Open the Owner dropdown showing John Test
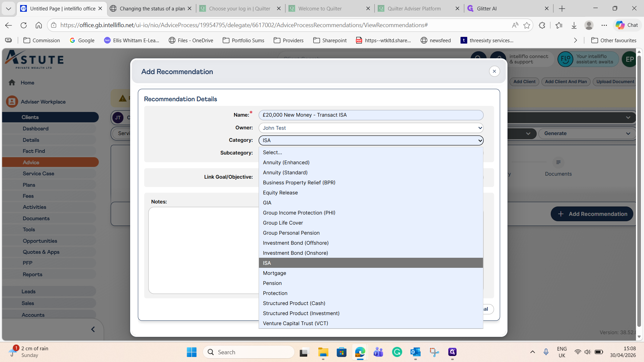644x362 pixels. [x=371, y=128]
